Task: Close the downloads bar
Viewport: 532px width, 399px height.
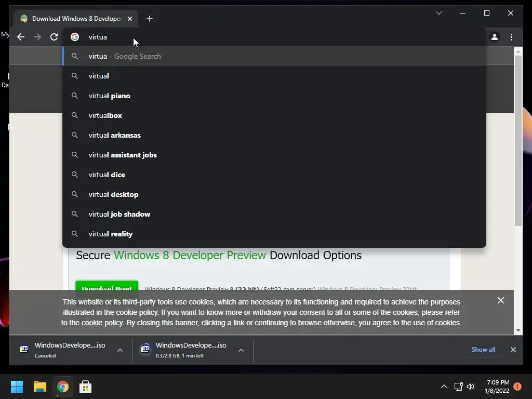Action: pos(513,350)
